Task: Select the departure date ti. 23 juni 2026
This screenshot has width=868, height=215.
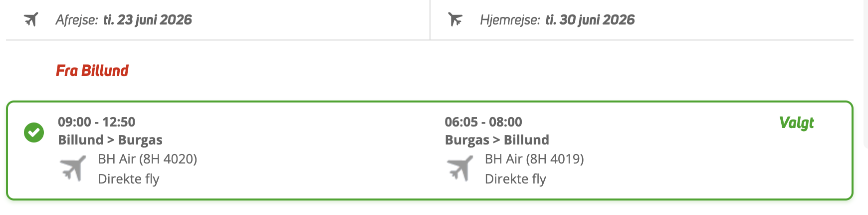Action: (x=148, y=20)
